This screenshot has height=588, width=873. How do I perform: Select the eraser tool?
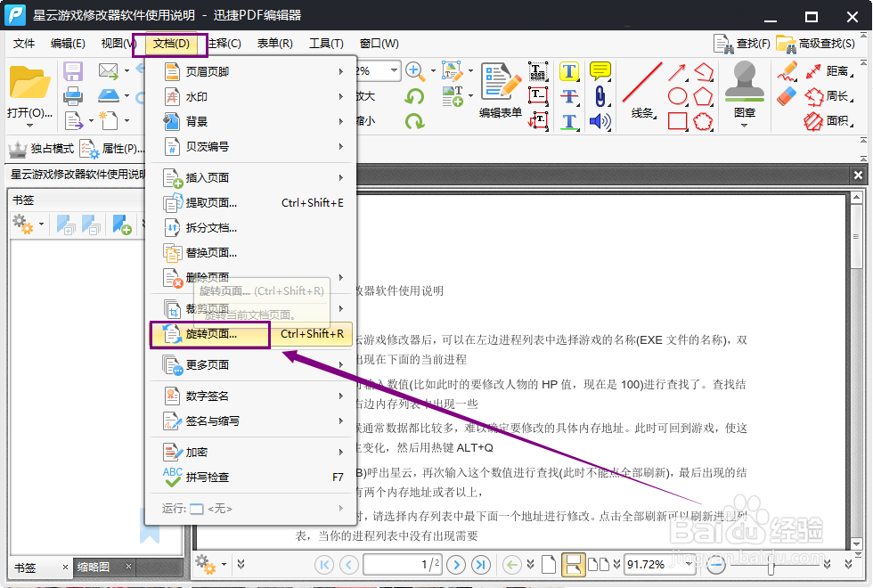click(x=787, y=96)
